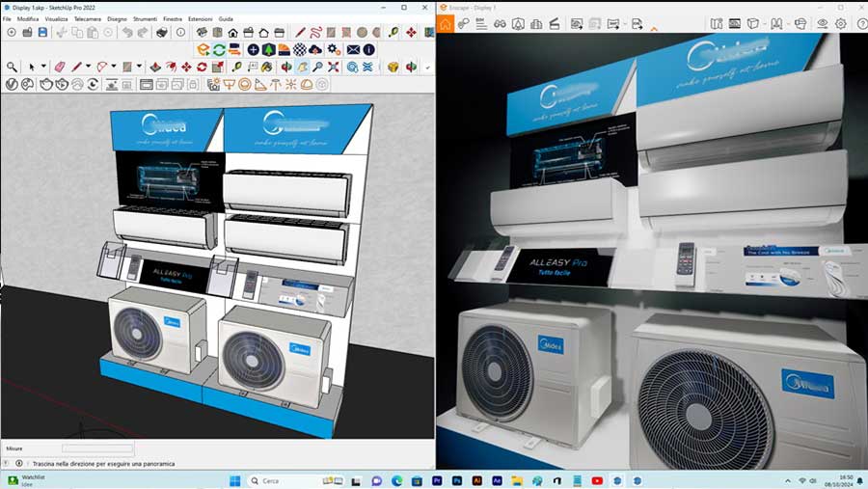Select the Move tool with red arrows
The width and height of the screenshot is (868, 489).
186,67
